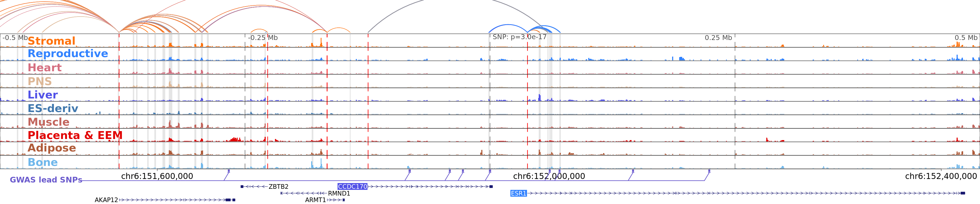Select the highlighted CCDC170 gene label
This screenshot has width=980, height=204.
352,187
